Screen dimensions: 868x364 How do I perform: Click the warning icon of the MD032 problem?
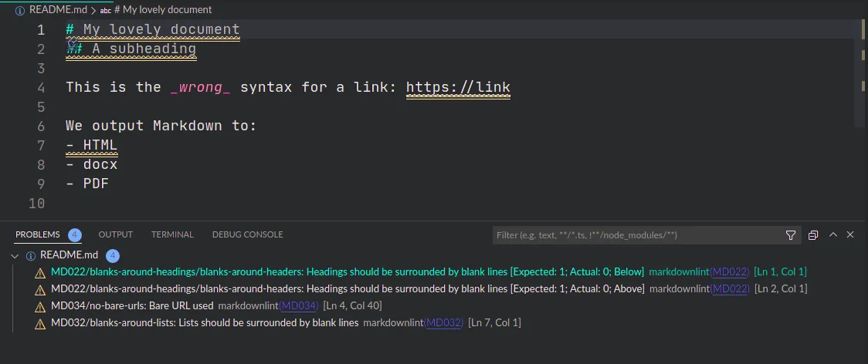tap(40, 323)
